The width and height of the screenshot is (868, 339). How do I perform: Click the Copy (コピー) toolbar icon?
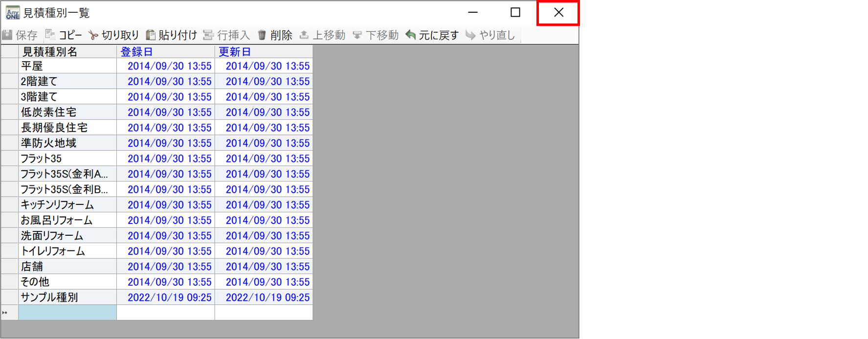click(50, 35)
